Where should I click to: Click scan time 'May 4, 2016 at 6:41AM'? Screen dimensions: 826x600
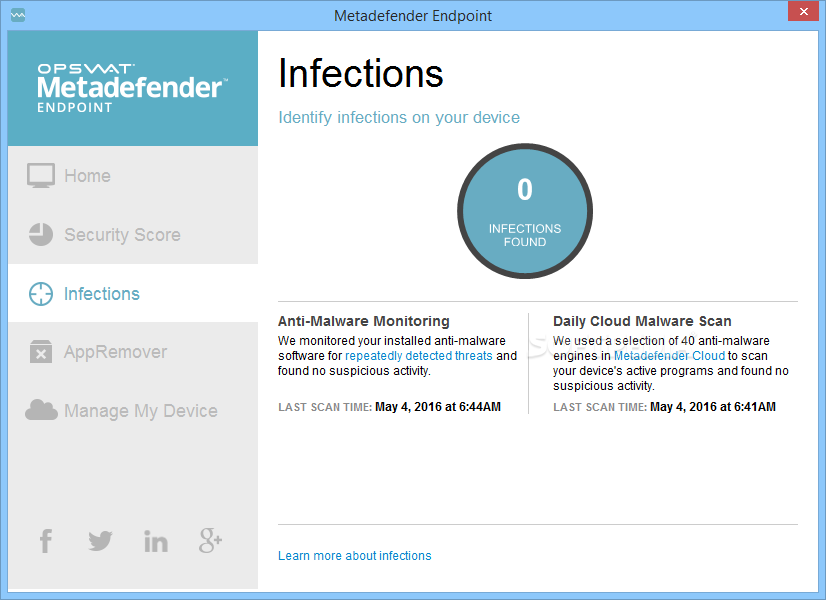pyautogui.click(x=713, y=407)
